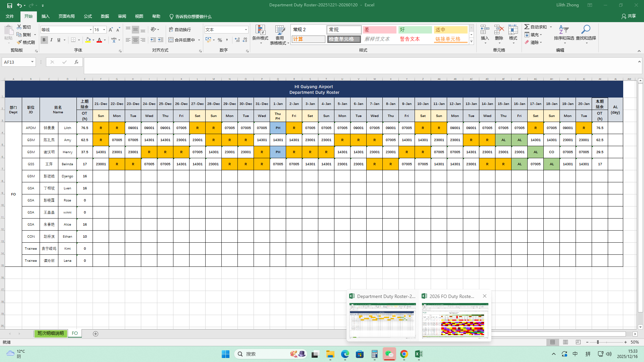Screen dimensions: 644x362
Task: Select the 2026 FO Duty Roster thumbnail
Action: pos(455,320)
